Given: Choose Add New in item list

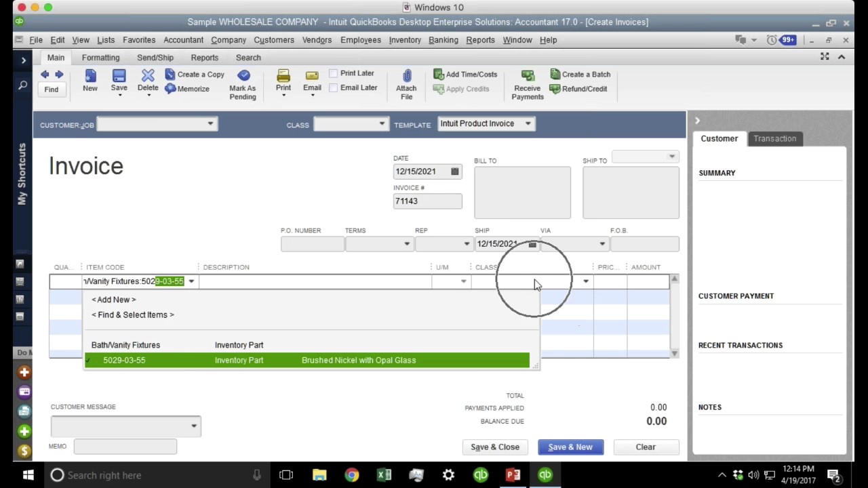Looking at the screenshot, I should [114, 300].
